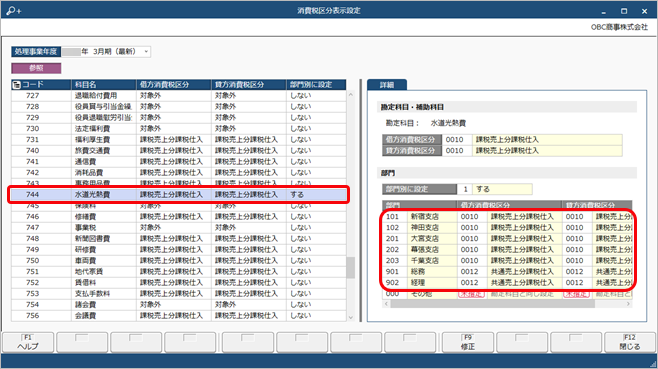Select row 747 事業税

179,228
